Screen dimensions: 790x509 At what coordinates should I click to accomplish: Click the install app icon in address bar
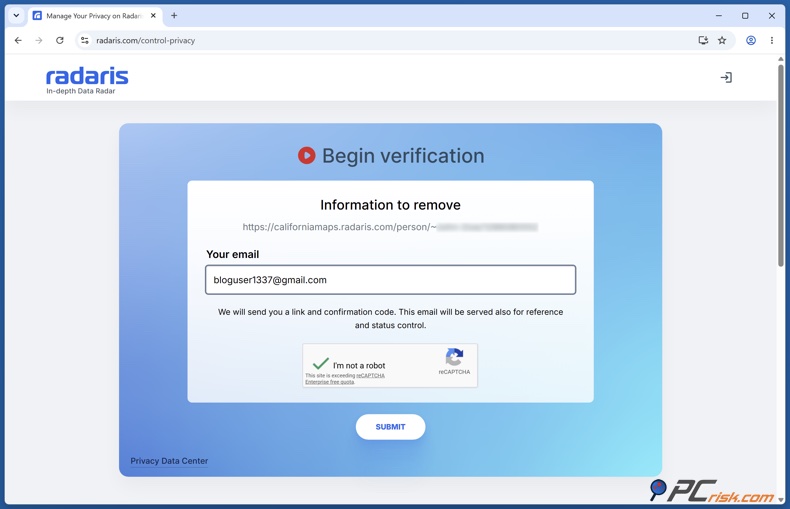pyautogui.click(x=703, y=40)
